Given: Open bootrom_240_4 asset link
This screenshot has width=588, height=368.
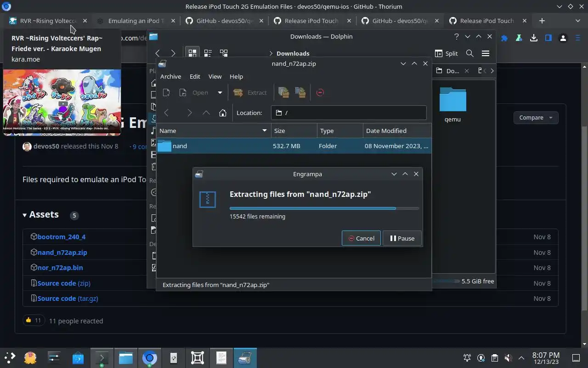Looking at the screenshot, I should click(62, 237).
